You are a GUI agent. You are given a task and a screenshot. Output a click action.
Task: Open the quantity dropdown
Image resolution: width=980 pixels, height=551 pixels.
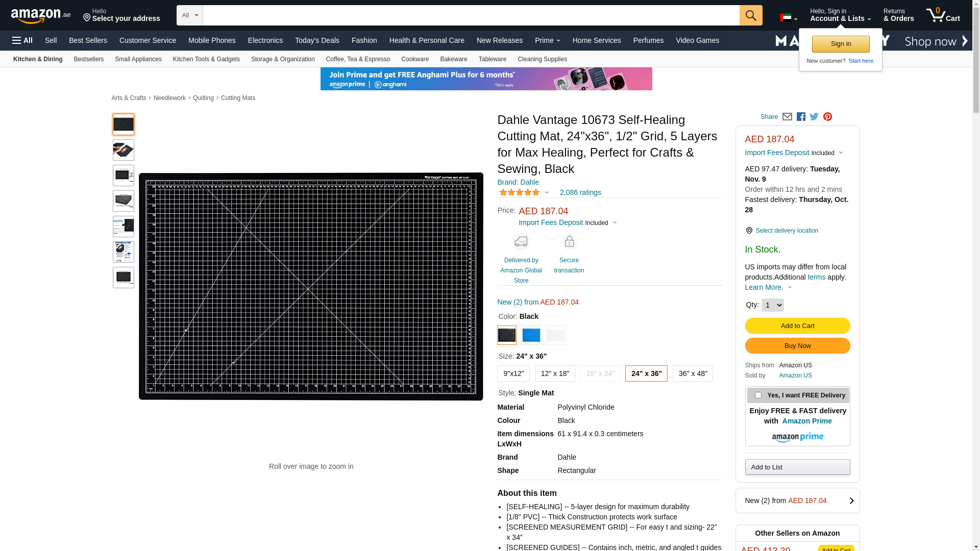click(772, 305)
